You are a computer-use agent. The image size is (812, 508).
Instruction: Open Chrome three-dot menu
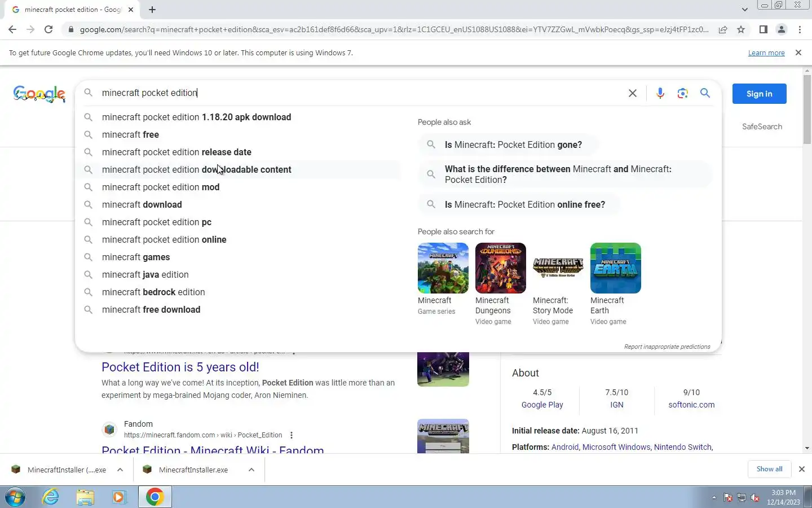click(800, 29)
